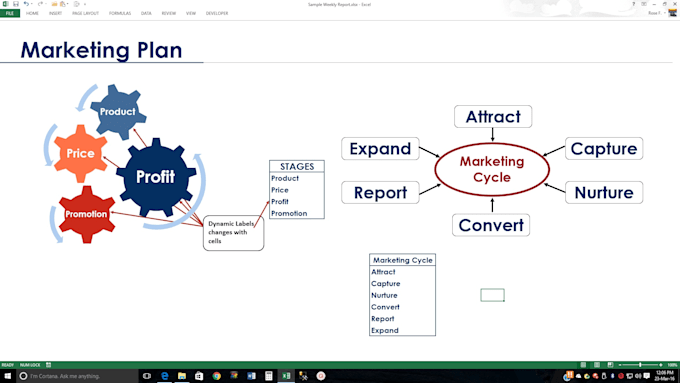Click the Paste clipboard icon in Quick Access

pyautogui.click(x=63, y=4)
